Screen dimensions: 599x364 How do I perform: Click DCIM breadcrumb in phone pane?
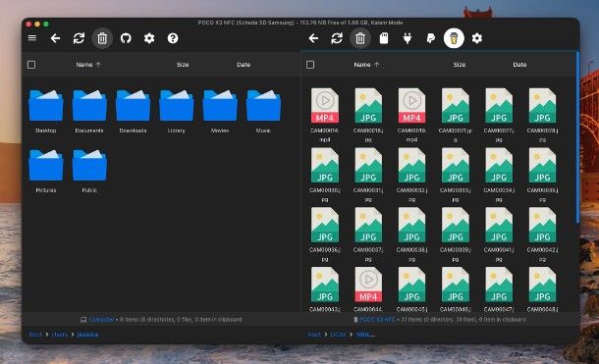click(x=338, y=335)
